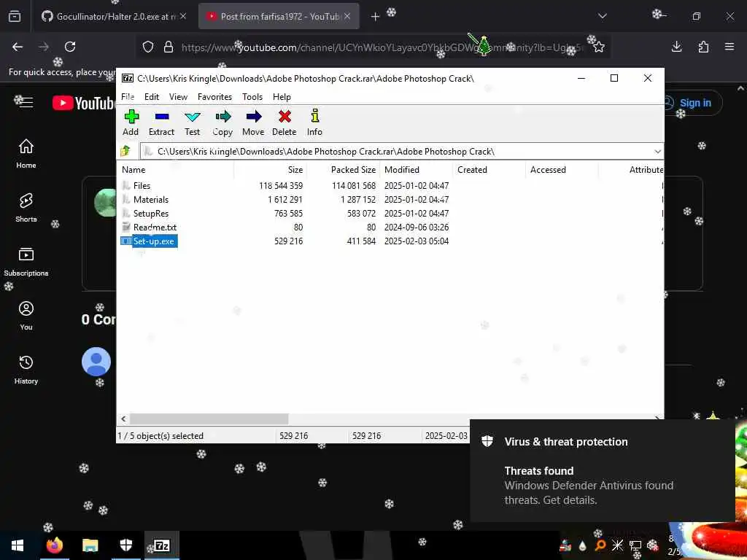
Task: Open YouTube Shorts
Action: [26, 208]
